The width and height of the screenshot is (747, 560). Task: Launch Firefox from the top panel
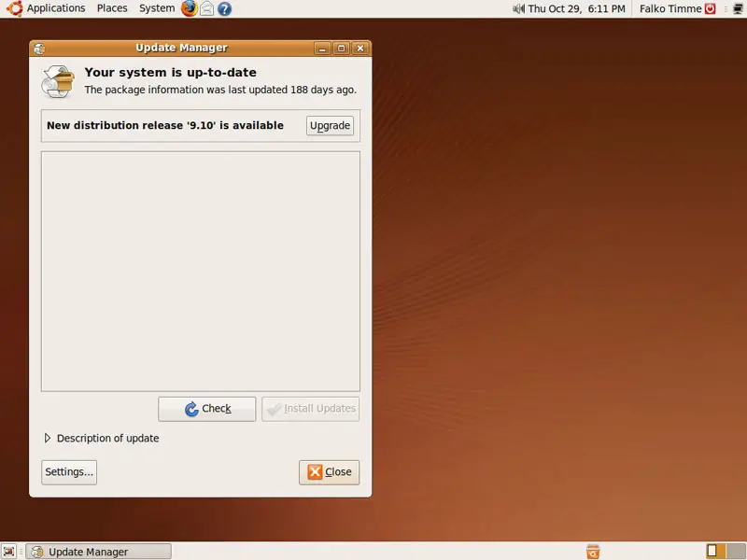tap(190, 8)
